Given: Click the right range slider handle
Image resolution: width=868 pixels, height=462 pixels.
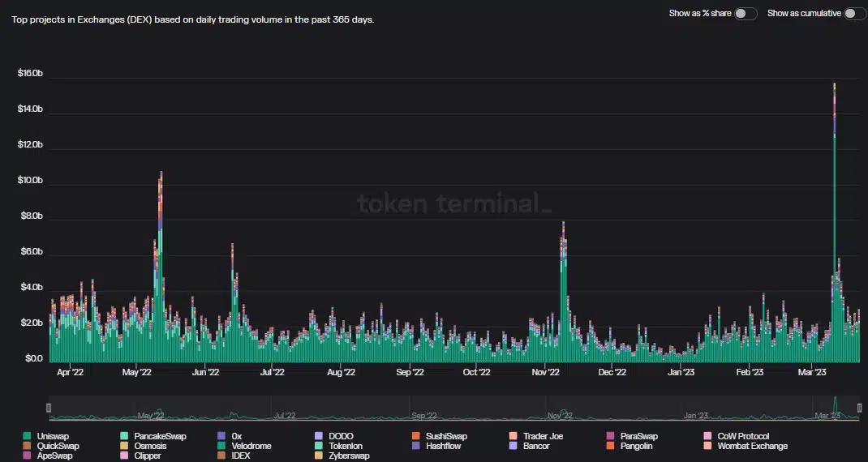Looking at the screenshot, I should pyautogui.click(x=859, y=408).
